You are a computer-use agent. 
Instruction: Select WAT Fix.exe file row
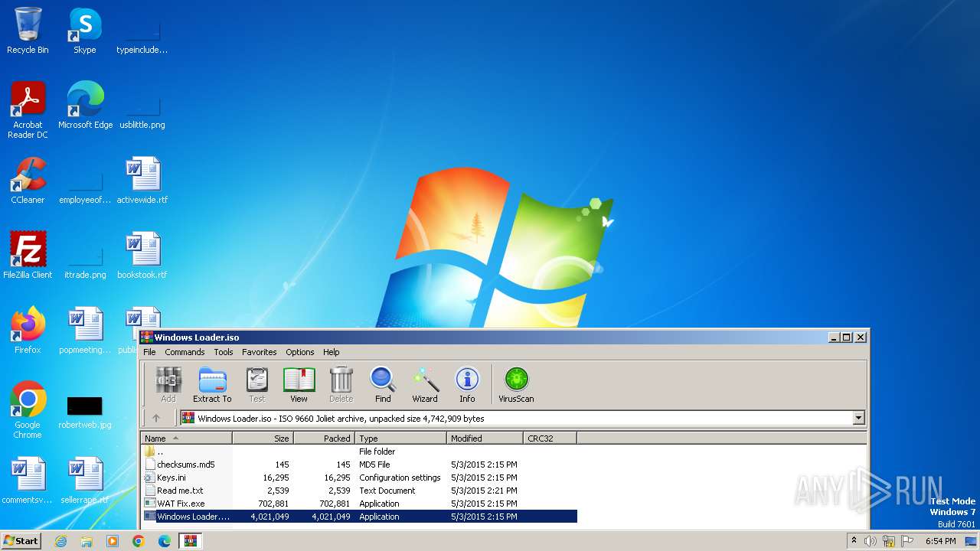point(359,504)
